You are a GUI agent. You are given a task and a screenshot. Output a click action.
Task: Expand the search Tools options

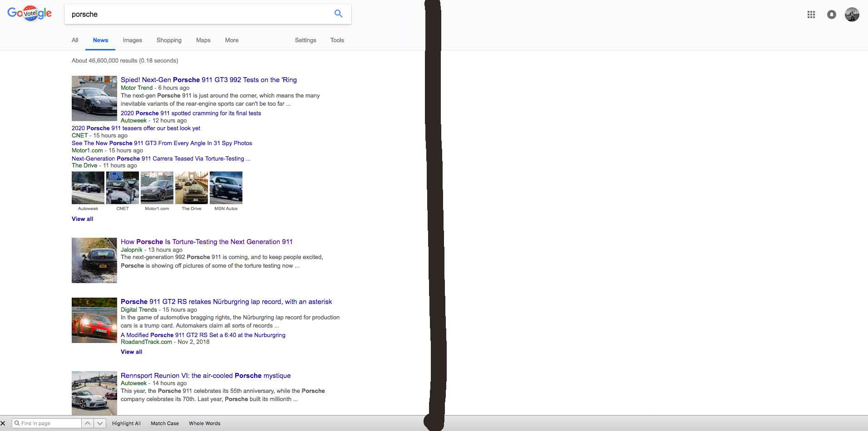click(337, 40)
